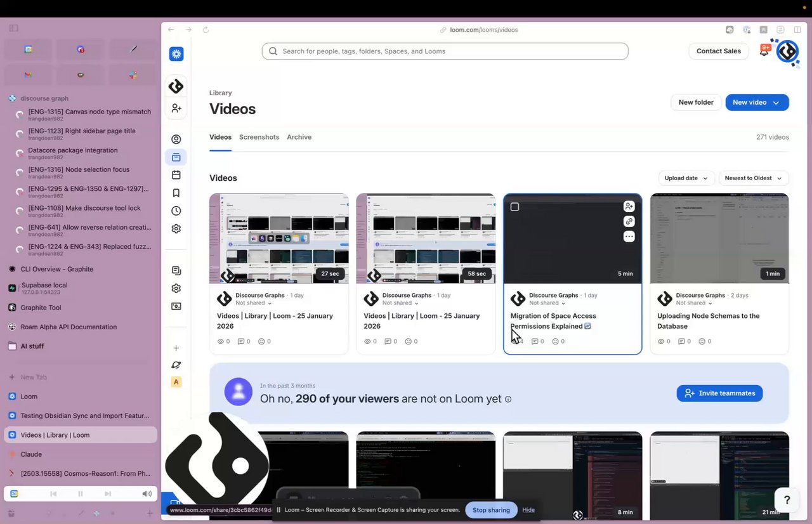Open the three-dots menu on hovered video
Viewport: 812px width, 524px height.
[629, 237]
